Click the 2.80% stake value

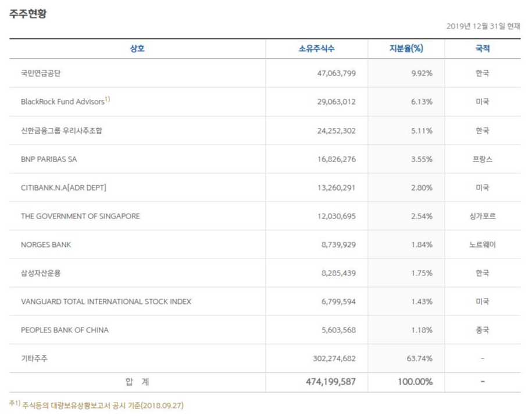pos(422,188)
